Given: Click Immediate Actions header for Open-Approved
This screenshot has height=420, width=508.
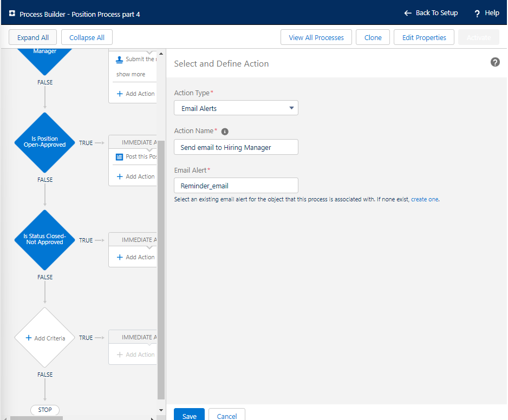Looking at the screenshot, I should pyautogui.click(x=133, y=142).
